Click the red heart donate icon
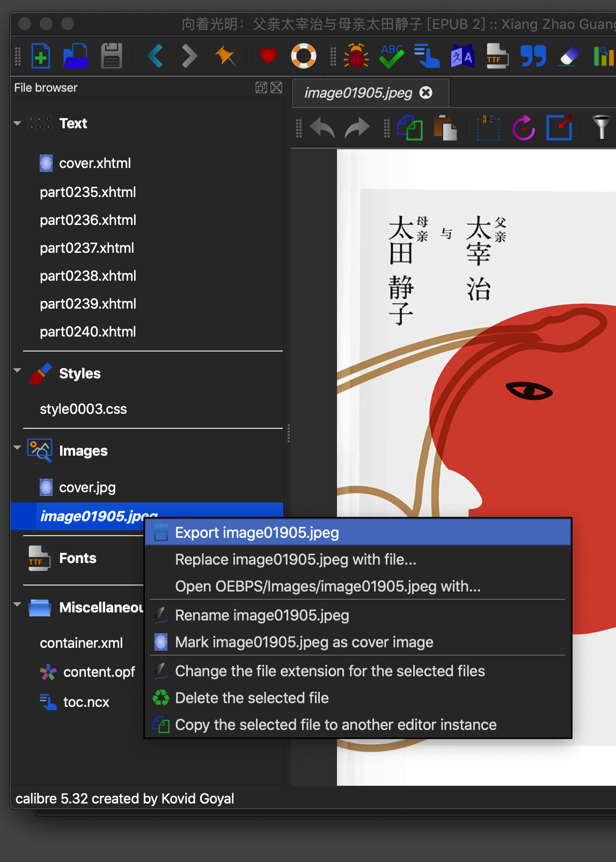This screenshot has width=616, height=862. tap(268, 55)
